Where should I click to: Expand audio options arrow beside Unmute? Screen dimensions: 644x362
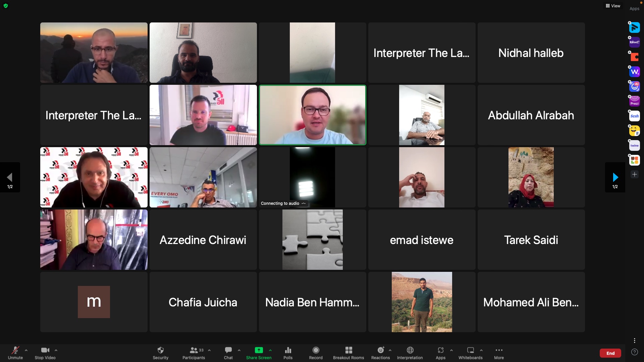[26, 350]
